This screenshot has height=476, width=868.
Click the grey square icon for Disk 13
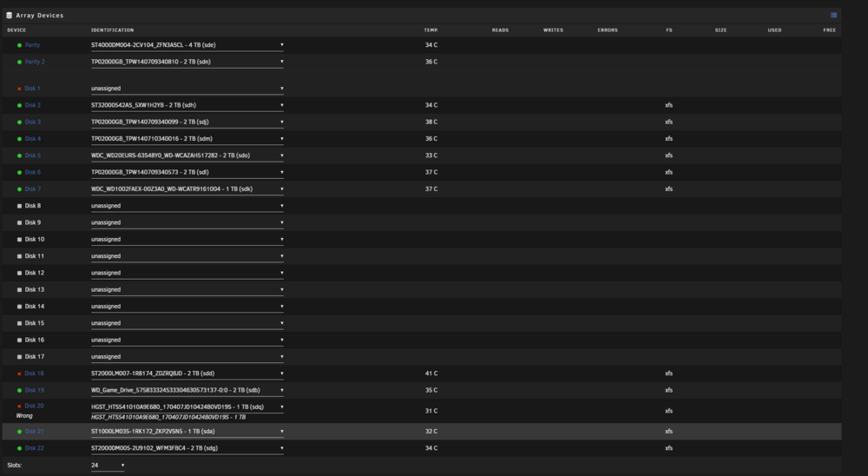[19, 290]
